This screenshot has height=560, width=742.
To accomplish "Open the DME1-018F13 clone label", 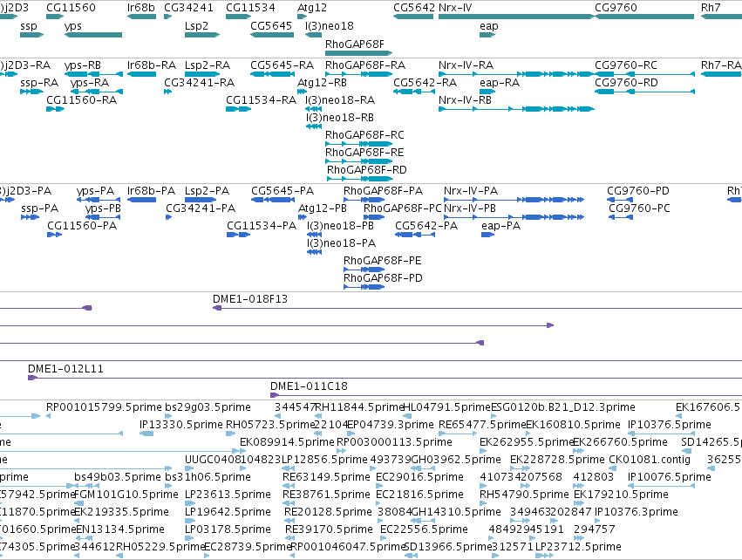I will pos(250,299).
